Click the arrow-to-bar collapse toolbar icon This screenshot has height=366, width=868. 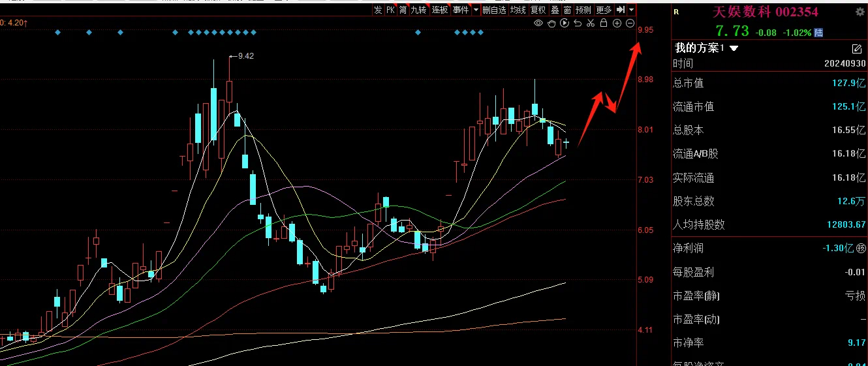coord(621,10)
